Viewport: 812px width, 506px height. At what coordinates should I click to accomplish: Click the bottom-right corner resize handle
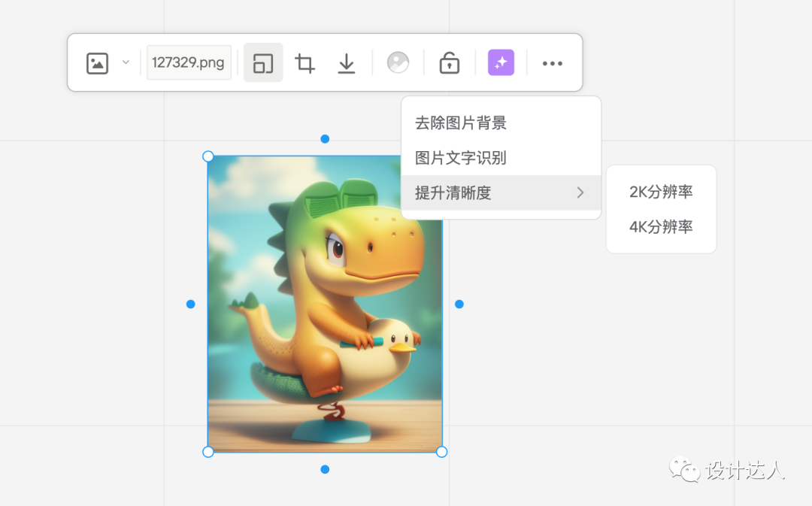(x=442, y=452)
